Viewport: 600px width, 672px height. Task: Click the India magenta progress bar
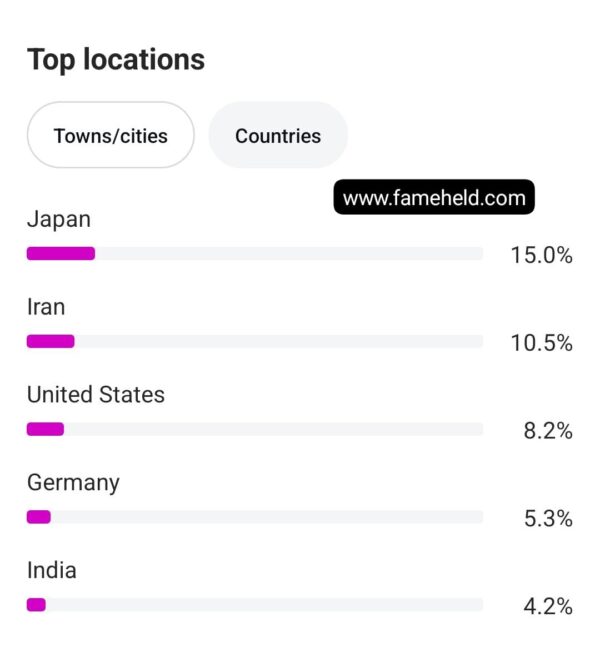pyautogui.click(x=36, y=605)
